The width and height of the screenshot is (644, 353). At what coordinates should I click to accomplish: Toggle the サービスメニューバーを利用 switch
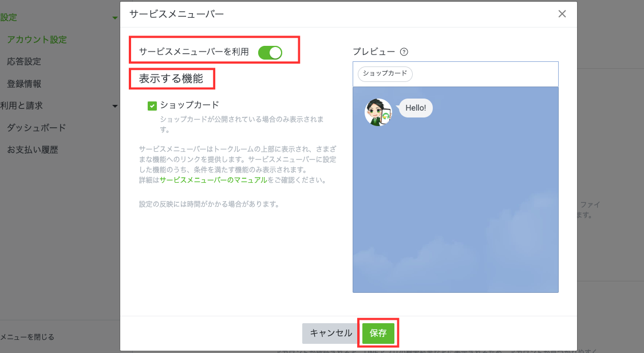(270, 52)
